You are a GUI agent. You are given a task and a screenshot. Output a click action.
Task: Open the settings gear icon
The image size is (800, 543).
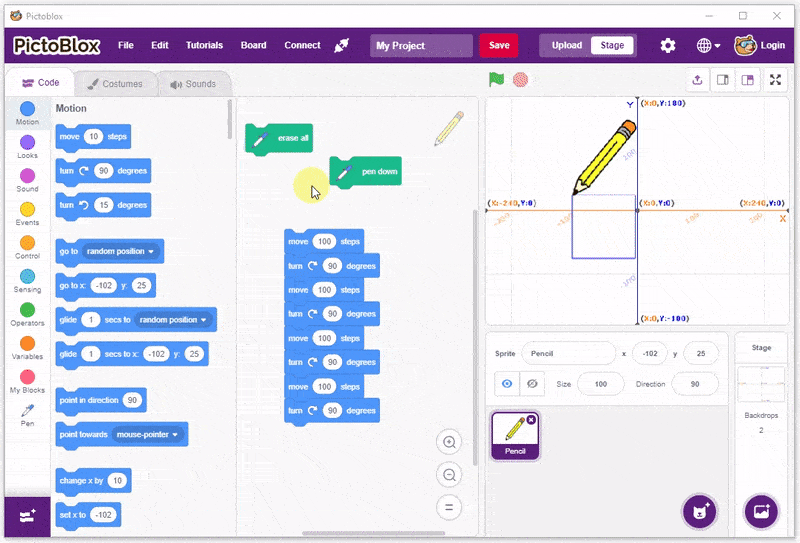(668, 45)
